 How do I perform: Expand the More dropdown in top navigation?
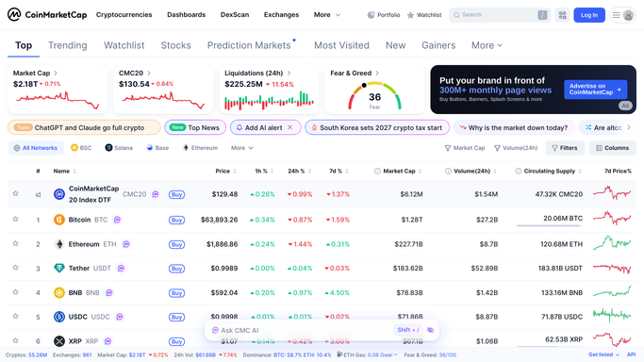(327, 15)
